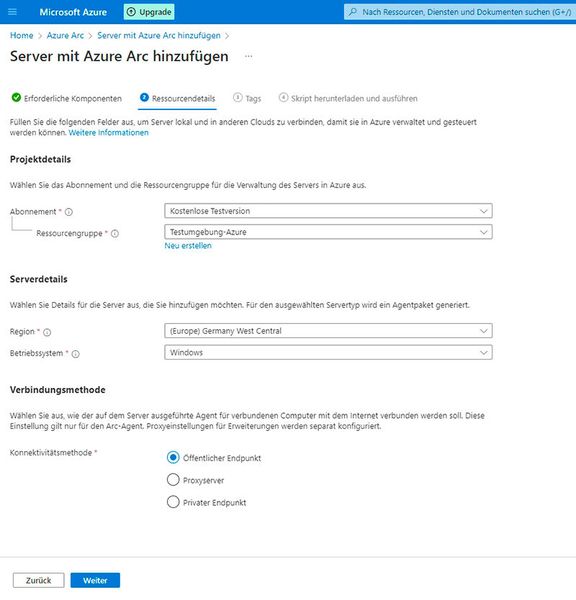This screenshot has height=600, width=576.
Task: Select the Proxyserver radio option
Action: pos(173,479)
